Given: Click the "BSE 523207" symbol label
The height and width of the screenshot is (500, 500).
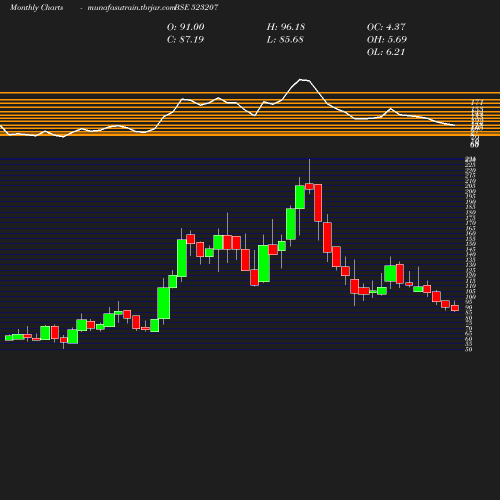Looking at the screenshot, I should click(197, 8).
